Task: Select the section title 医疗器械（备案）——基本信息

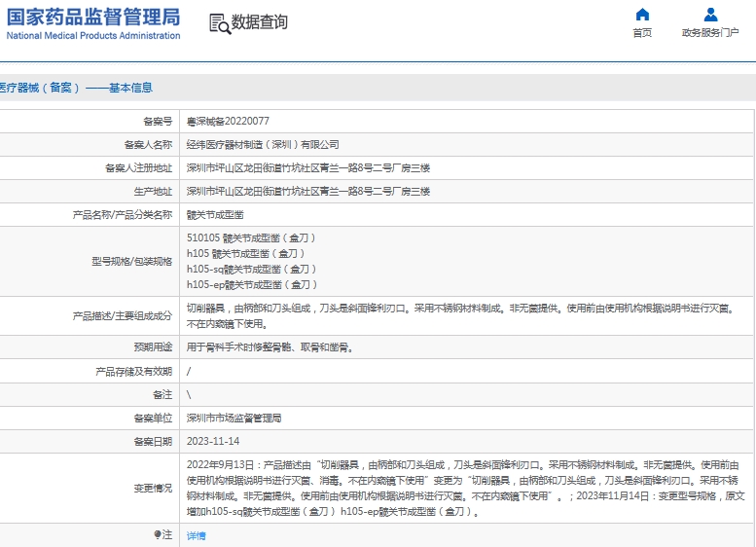Action: (76, 88)
